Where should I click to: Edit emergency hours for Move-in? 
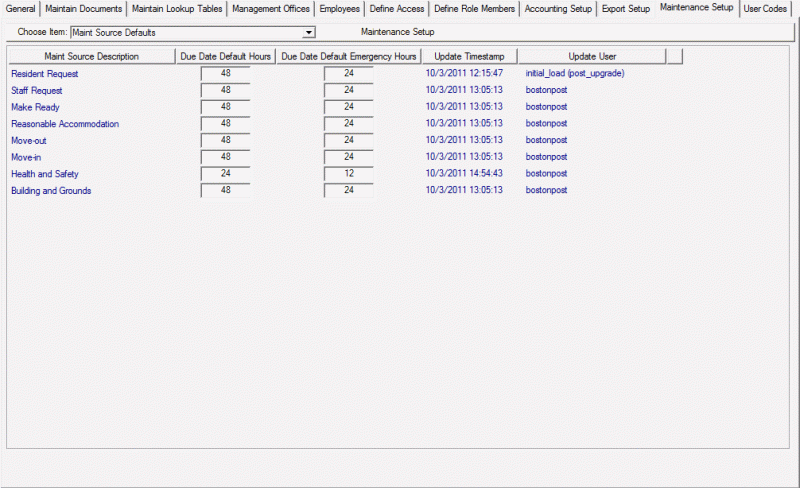[x=348, y=157]
